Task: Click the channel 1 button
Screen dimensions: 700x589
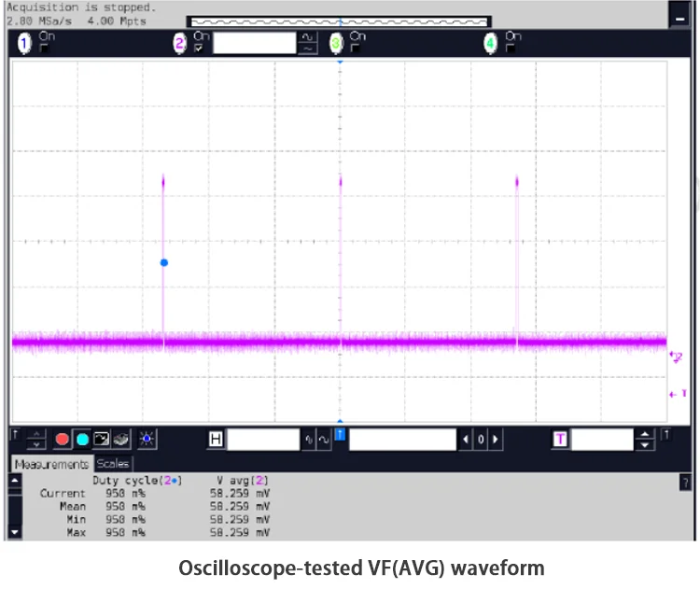Action: [x=24, y=43]
